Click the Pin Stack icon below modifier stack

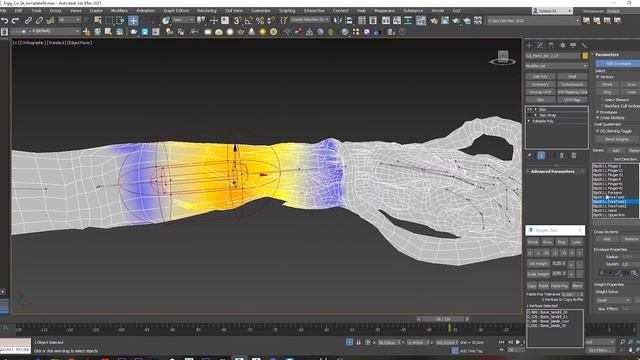[x=530, y=156]
